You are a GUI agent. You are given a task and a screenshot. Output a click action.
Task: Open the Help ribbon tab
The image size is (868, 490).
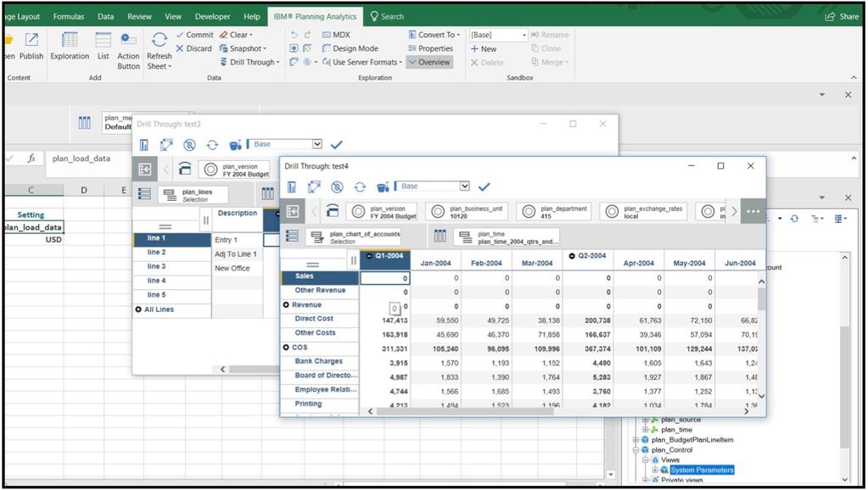(x=252, y=17)
